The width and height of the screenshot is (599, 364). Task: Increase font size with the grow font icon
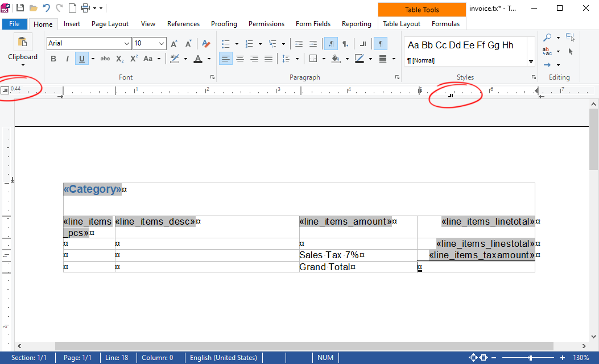174,44
